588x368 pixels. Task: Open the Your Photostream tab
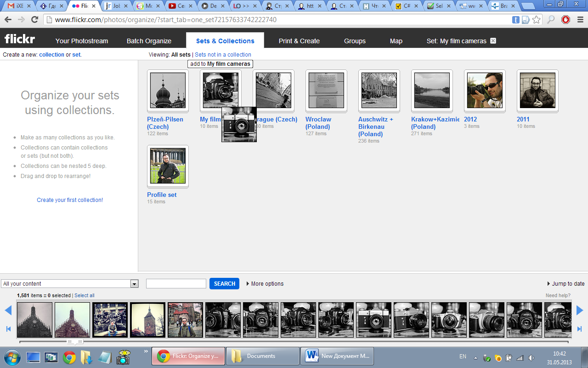82,41
